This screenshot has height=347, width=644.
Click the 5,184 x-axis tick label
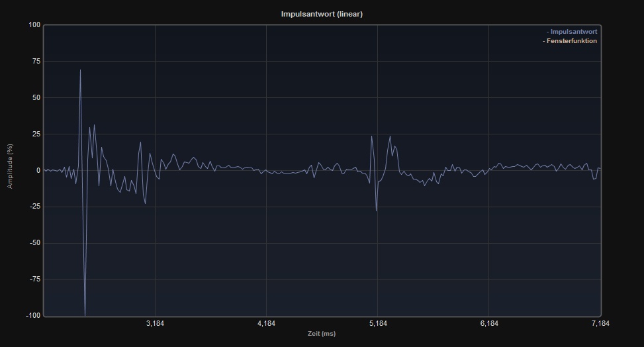(378, 323)
